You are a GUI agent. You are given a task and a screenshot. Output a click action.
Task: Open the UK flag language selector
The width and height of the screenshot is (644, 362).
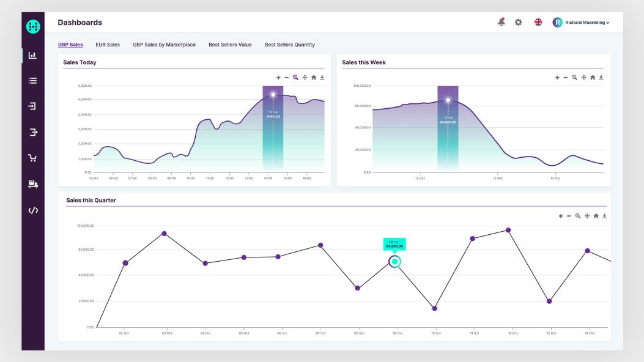[538, 23]
